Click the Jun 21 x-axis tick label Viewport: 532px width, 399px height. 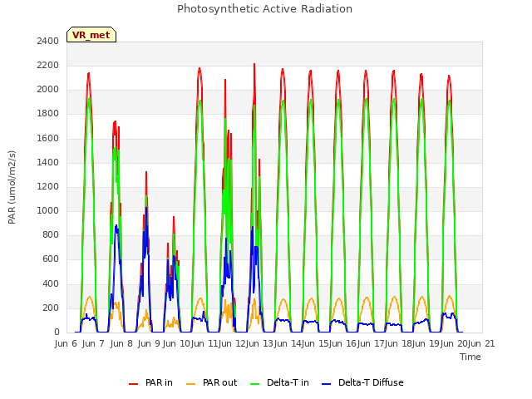click(481, 343)
